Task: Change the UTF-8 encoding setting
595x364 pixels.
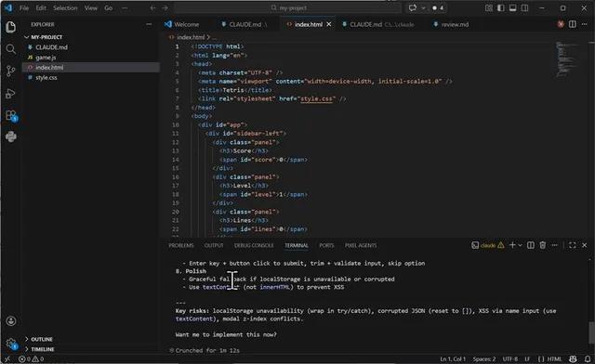Action: coord(510,358)
